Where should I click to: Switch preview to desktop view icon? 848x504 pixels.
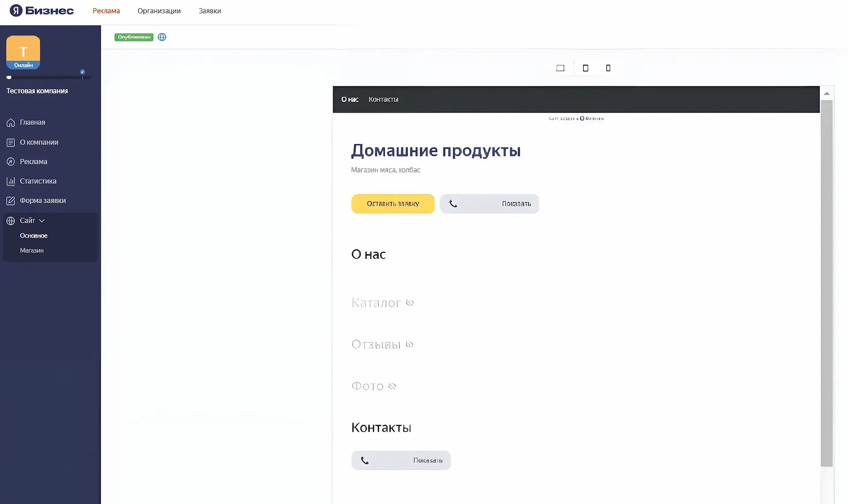coord(560,68)
